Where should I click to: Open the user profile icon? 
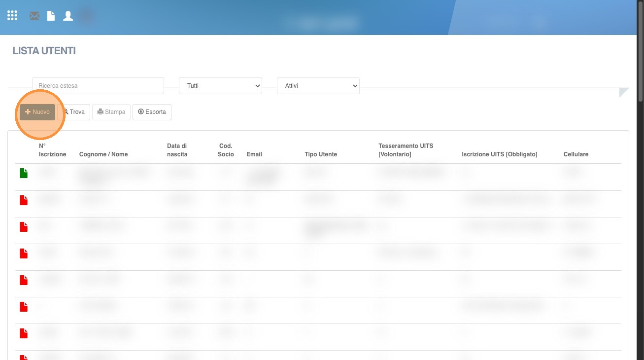68,16
